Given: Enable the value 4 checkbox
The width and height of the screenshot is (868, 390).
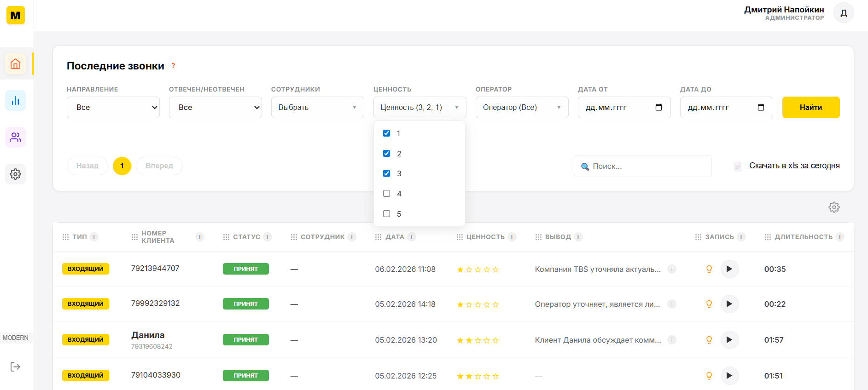Looking at the screenshot, I should click(387, 194).
